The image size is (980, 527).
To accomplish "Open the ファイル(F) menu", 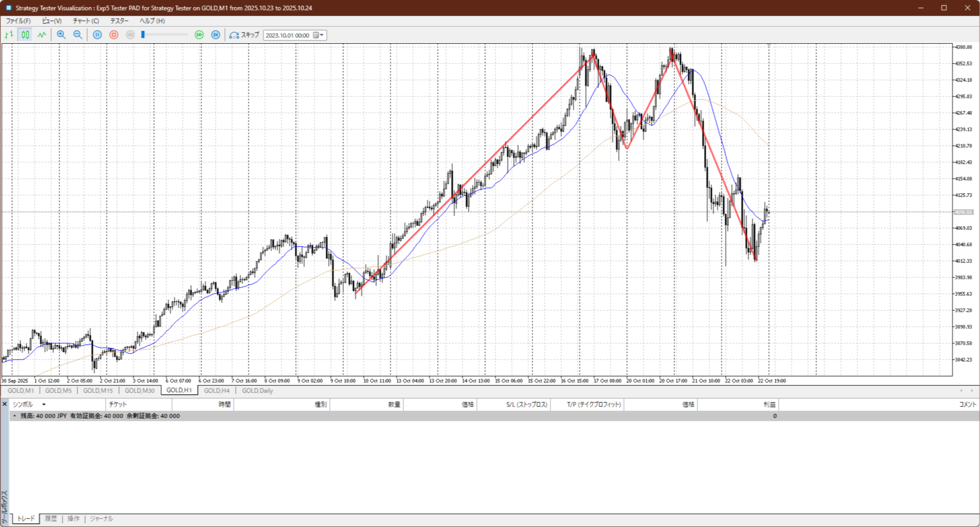I will [18, 21].
